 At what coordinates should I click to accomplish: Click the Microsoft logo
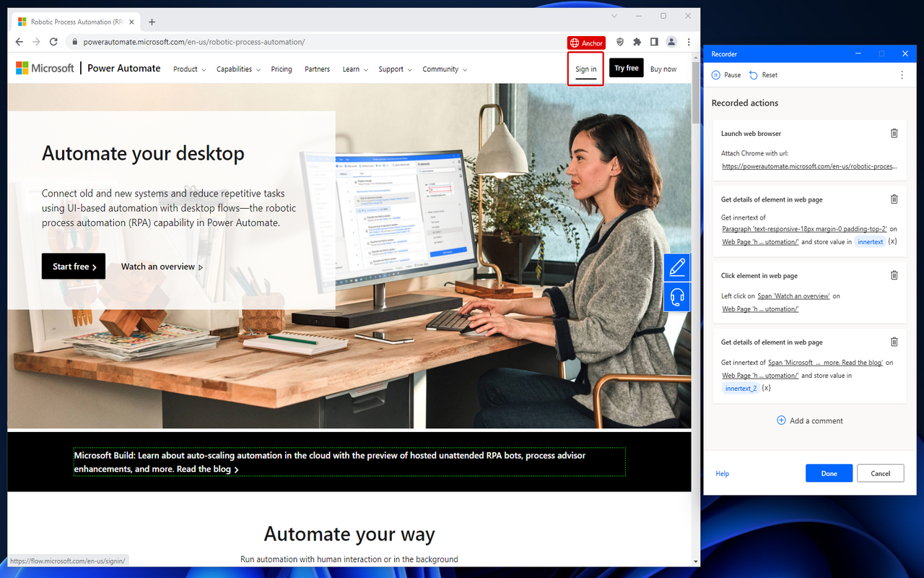click(45, 68)
